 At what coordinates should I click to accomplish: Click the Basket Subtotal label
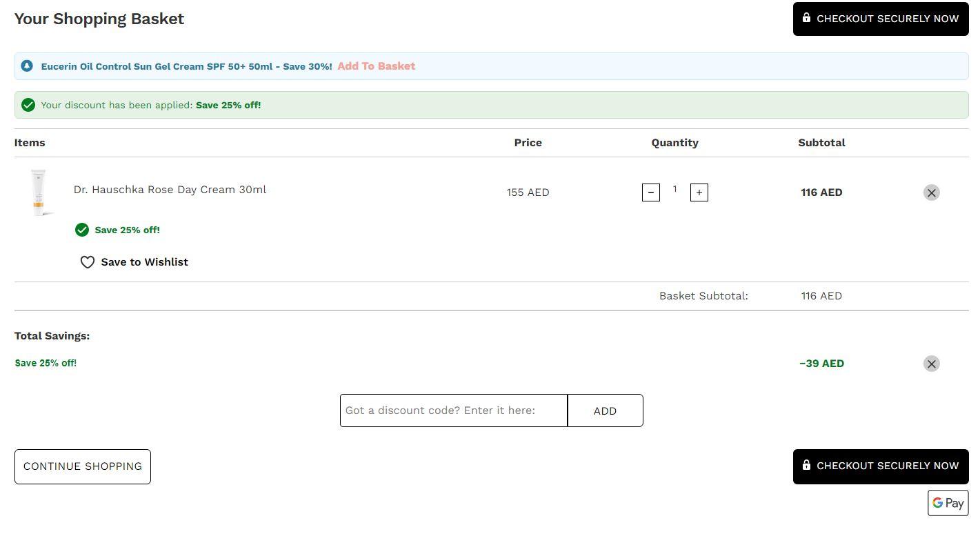[703, 296]
